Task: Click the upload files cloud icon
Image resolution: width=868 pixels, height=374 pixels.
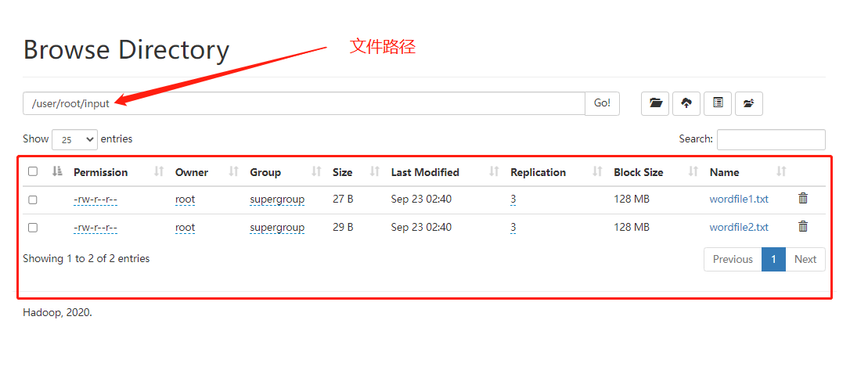Action: (x=686, y=103)
